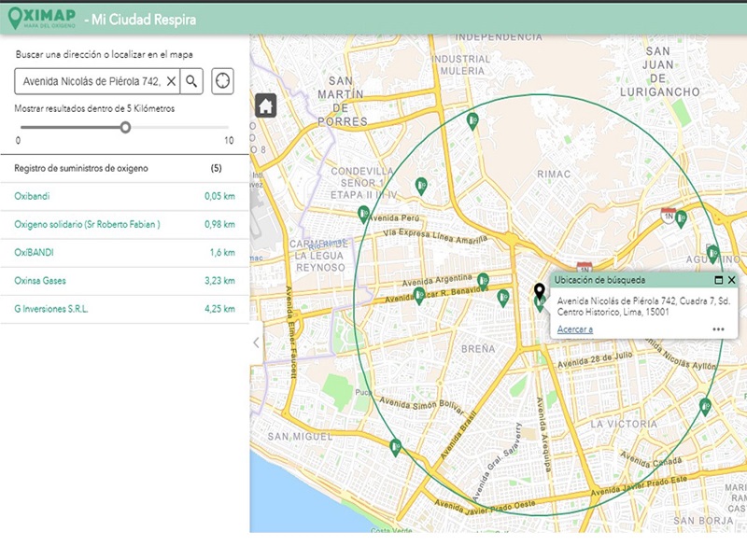
Task: Click the LA VICTORIA label on map
Action: 624,424
